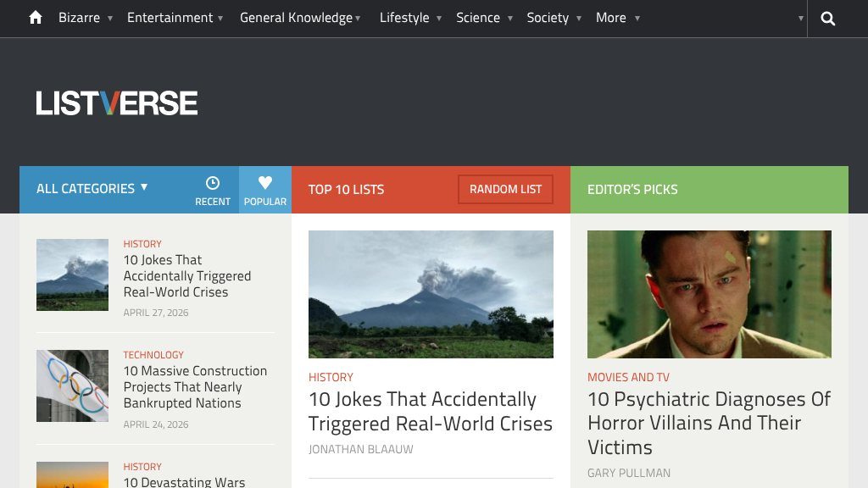Open '10 Devastating Wars' article link
This screenshot has height=488, width=868.
tap(184, 482)
